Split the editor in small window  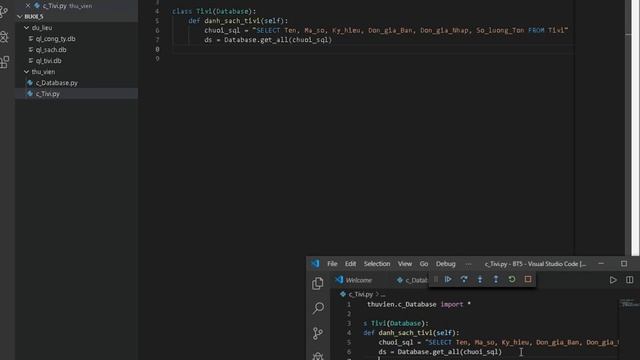(x=630, y=280)
